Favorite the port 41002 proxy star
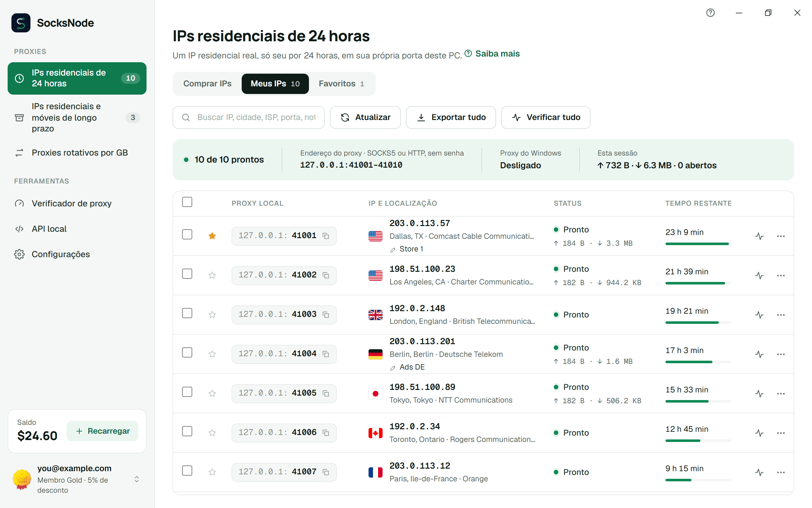This screenshot has width=812, height=508. coord(212,275)
